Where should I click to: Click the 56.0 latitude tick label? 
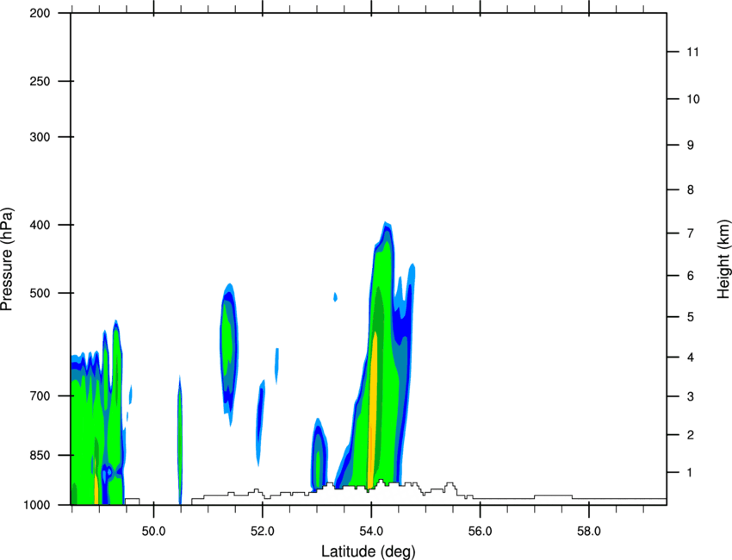[480, 532]
